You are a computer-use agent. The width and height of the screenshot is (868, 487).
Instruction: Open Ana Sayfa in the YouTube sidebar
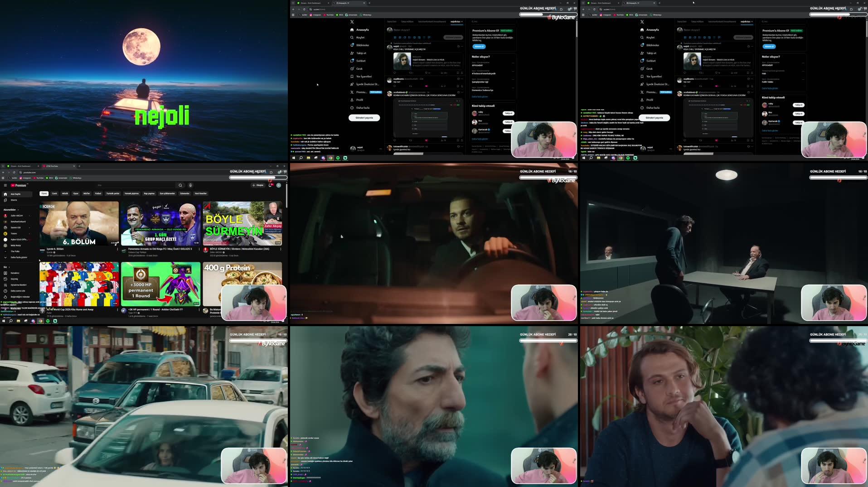(17, 194)
